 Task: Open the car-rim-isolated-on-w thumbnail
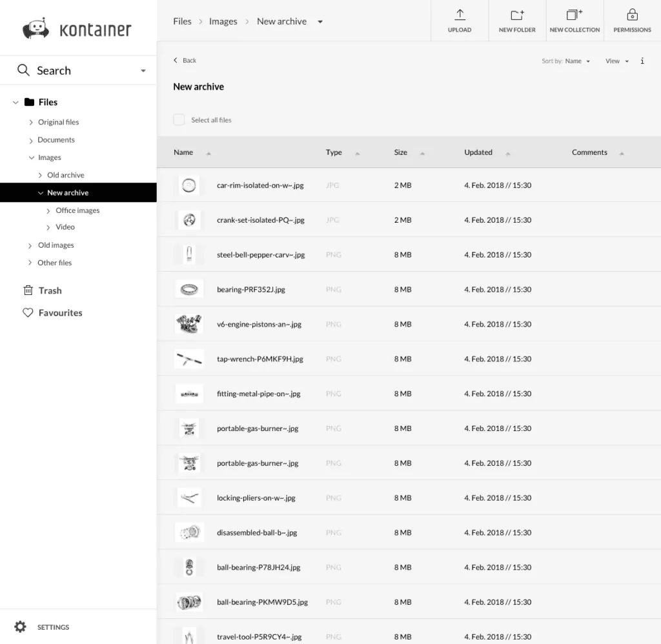(189, 185)
